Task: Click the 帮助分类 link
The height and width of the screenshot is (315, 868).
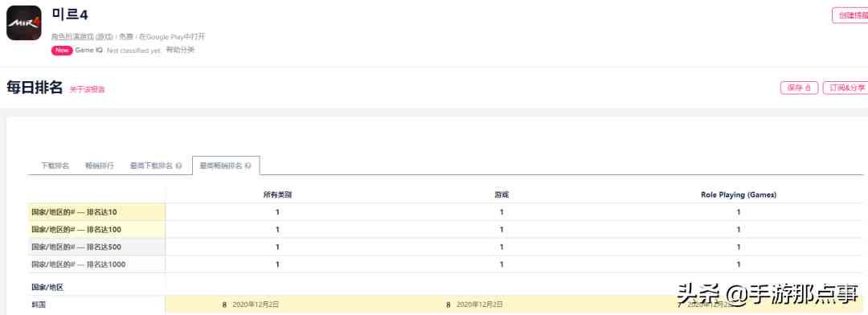Action: pyautogui.click(x=181, y=50)
